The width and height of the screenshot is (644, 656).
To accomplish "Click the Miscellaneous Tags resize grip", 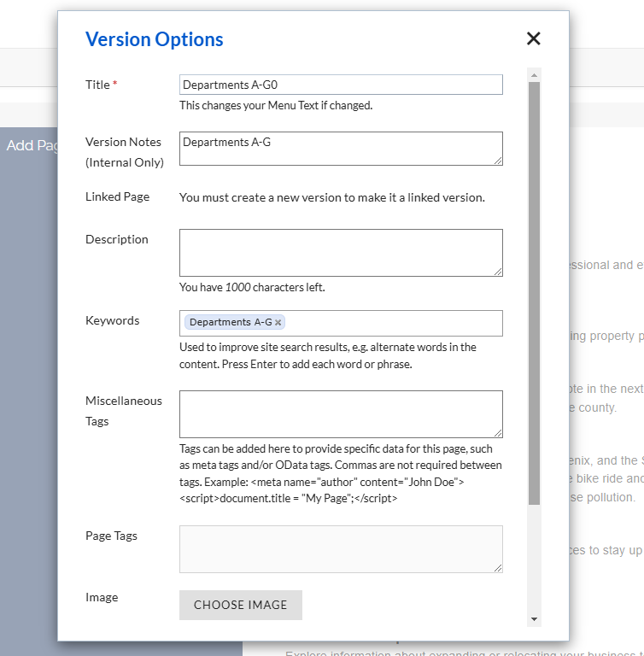I will tap(498, 433).
